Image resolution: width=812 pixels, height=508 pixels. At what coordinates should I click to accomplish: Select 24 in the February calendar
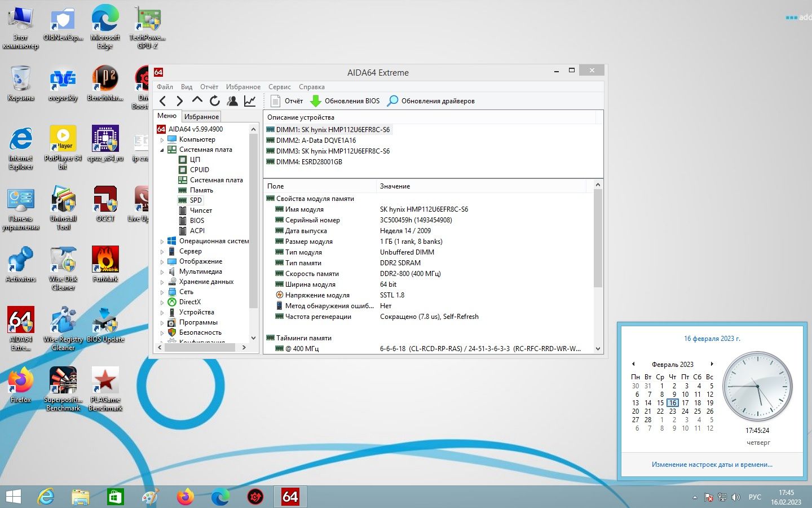(685, 411)
